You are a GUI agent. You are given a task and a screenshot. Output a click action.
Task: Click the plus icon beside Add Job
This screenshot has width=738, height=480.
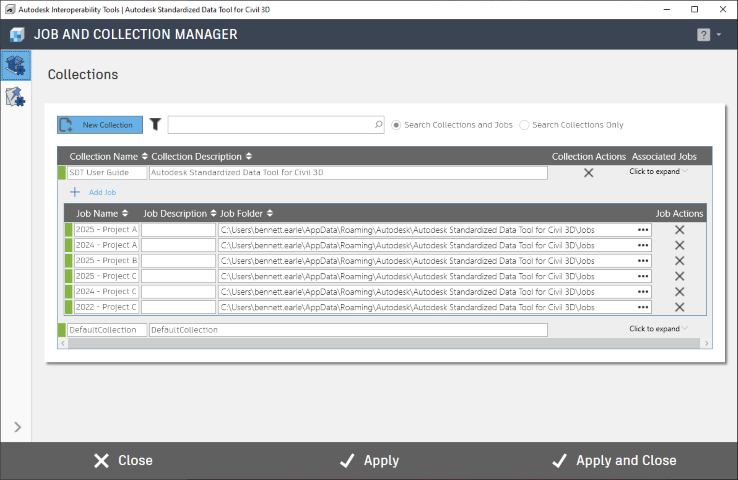[75, 192]
